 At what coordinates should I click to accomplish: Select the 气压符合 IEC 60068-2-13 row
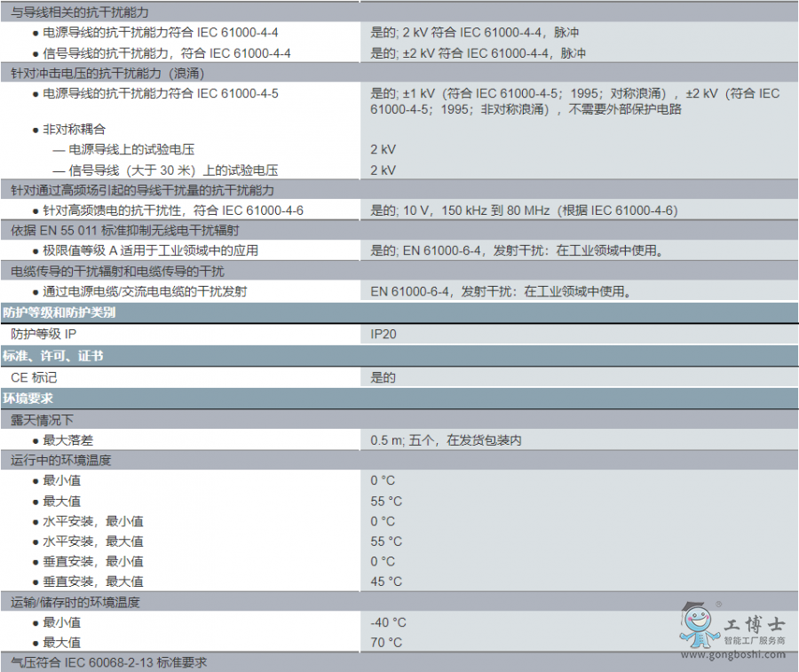(x=111, y=662)
